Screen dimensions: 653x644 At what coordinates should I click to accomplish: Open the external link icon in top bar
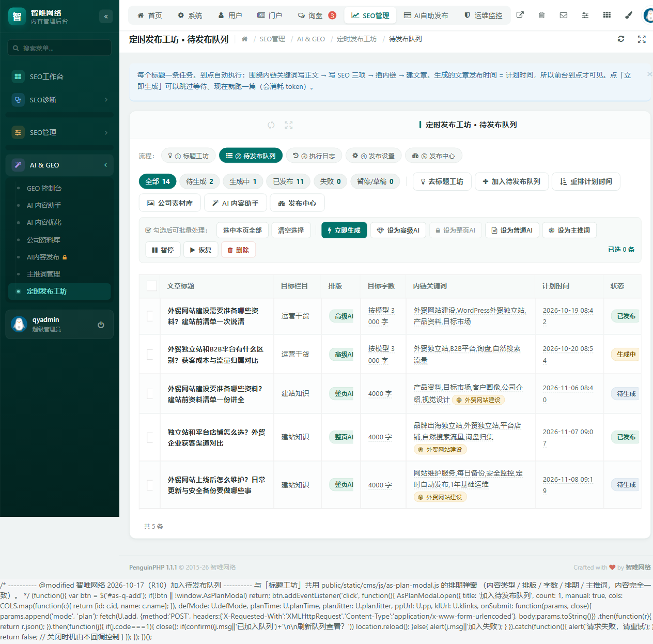pos(520,15)
